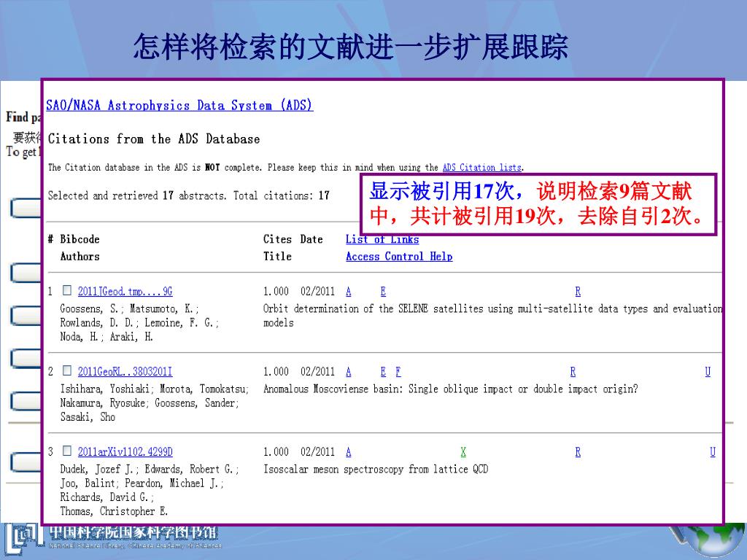Open the E electronic article link for the Goossens paper
The width and height of the screenshot is (747, 560).
click(x=383, y=292)
